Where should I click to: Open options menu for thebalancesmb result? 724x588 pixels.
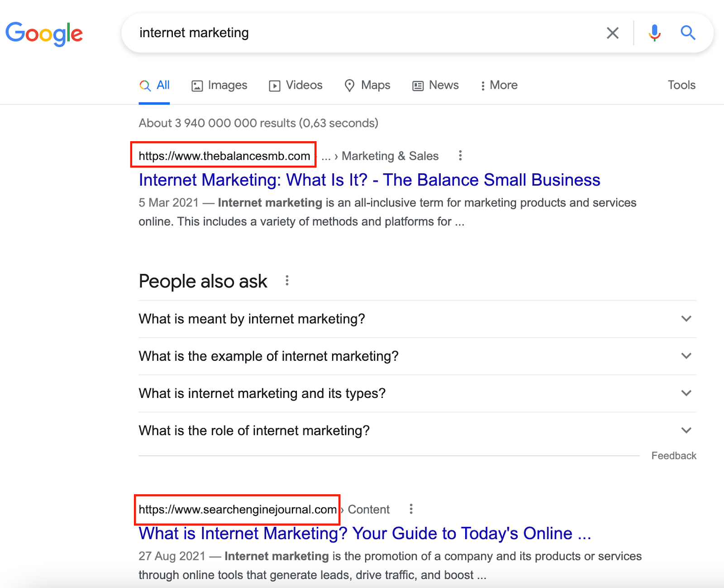click(460, 156)
